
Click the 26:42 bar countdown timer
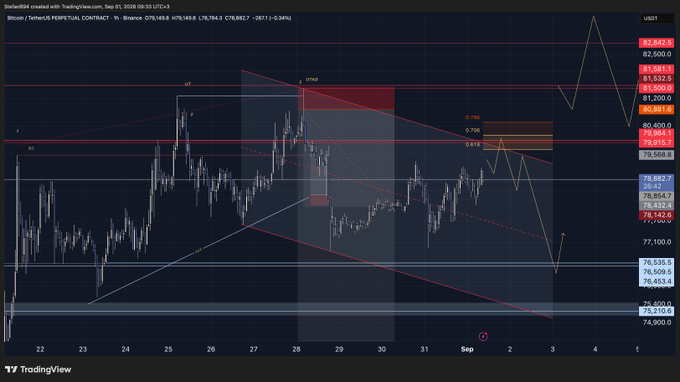click(652, 186)
